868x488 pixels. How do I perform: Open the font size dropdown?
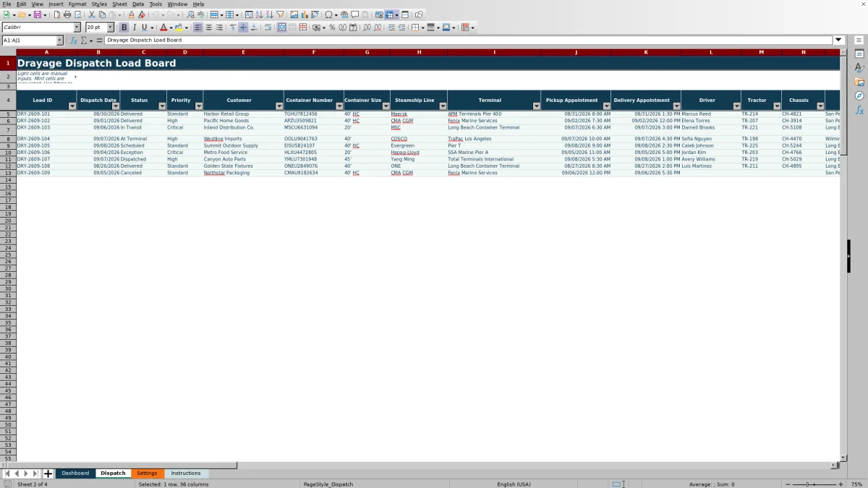pyautogui.click(x=111, y=27)
